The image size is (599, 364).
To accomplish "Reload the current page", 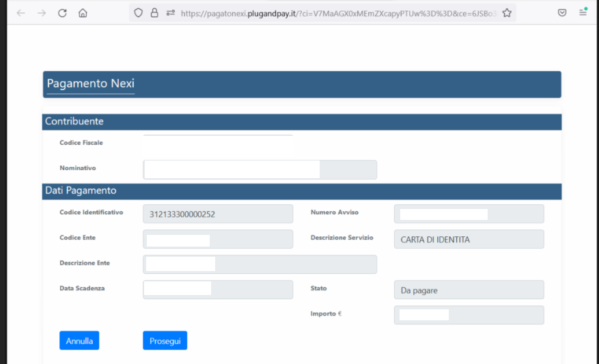I will (62, 13).
